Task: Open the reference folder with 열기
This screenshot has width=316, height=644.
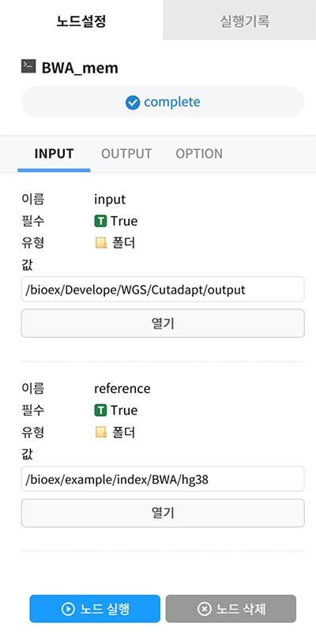Action: pyautogui.click(x=163, y=513)
